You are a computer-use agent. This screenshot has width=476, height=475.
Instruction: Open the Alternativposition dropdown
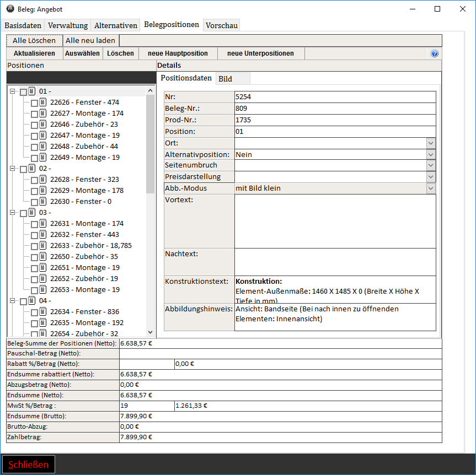(x=431, y=155)
